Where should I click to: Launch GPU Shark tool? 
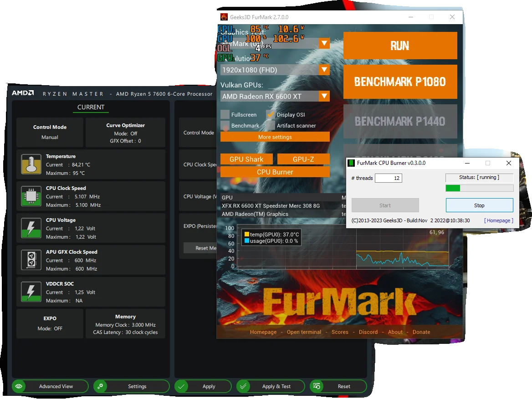tap(247, 159)
